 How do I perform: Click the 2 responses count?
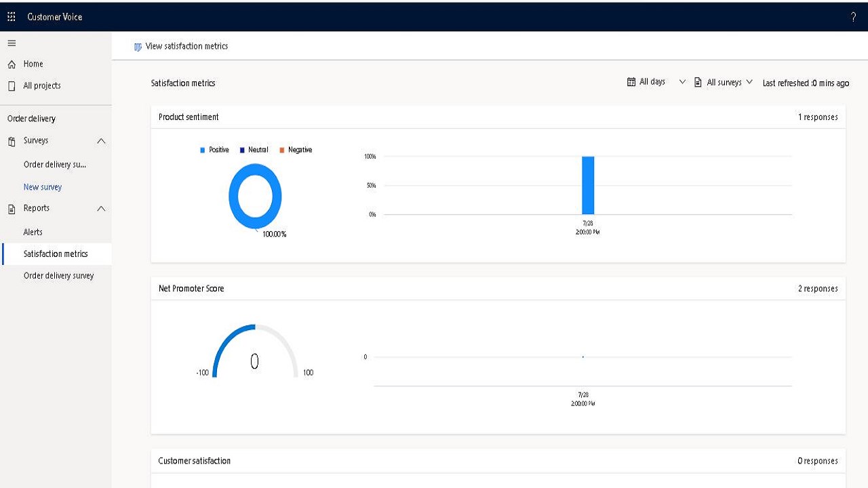[x=818, y=289]
